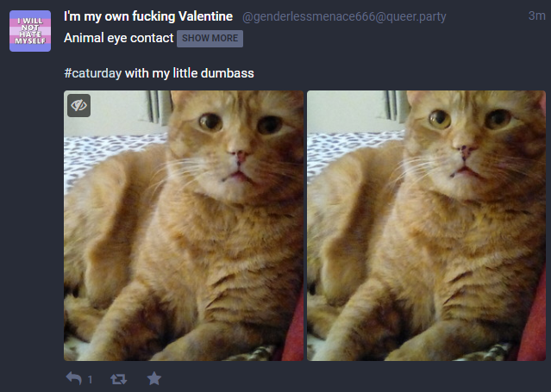Reply to the caturday post

(74, 379)
